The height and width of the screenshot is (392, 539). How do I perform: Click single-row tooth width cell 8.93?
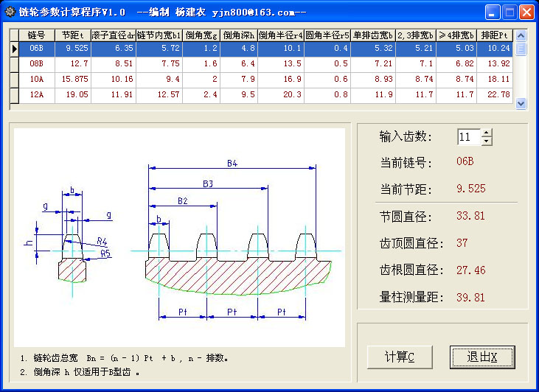(373, 80)
